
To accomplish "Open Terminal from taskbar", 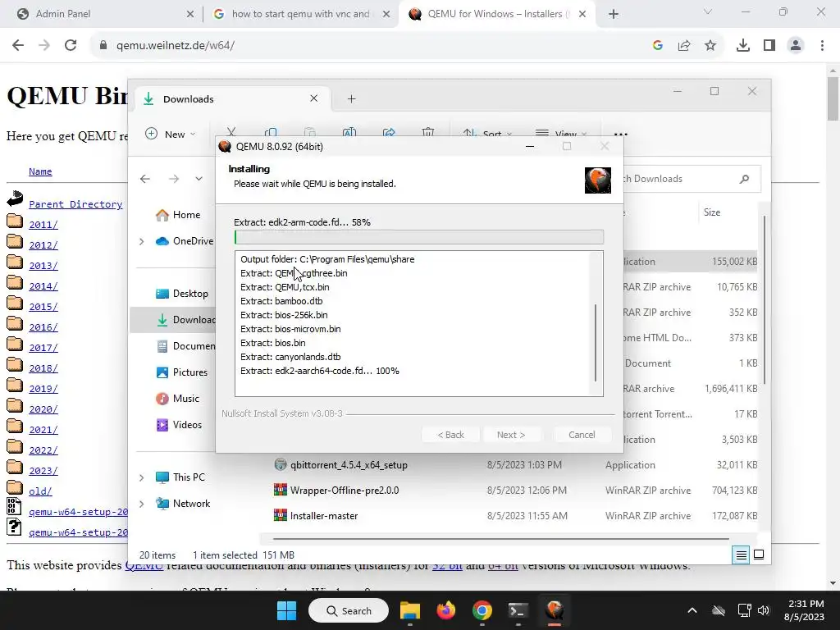I will 518,610.
